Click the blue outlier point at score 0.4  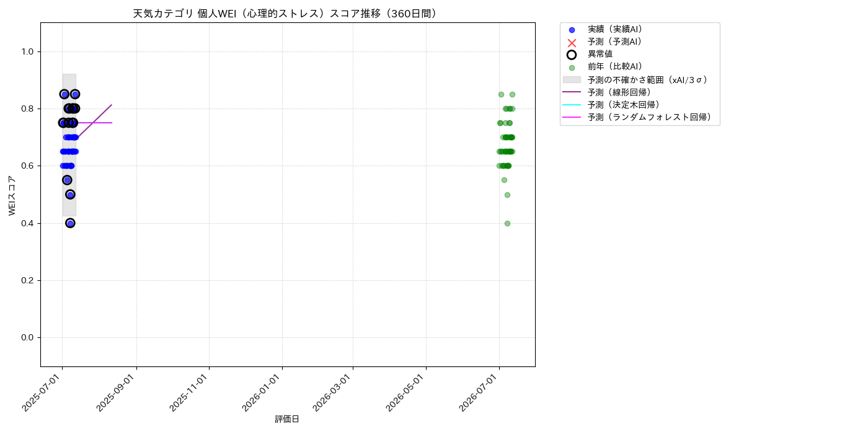pos(70,223)
